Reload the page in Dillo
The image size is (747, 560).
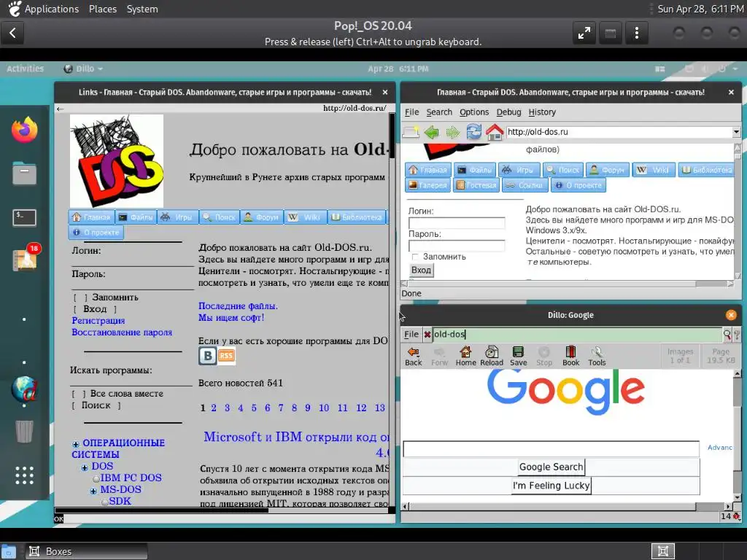491,356
